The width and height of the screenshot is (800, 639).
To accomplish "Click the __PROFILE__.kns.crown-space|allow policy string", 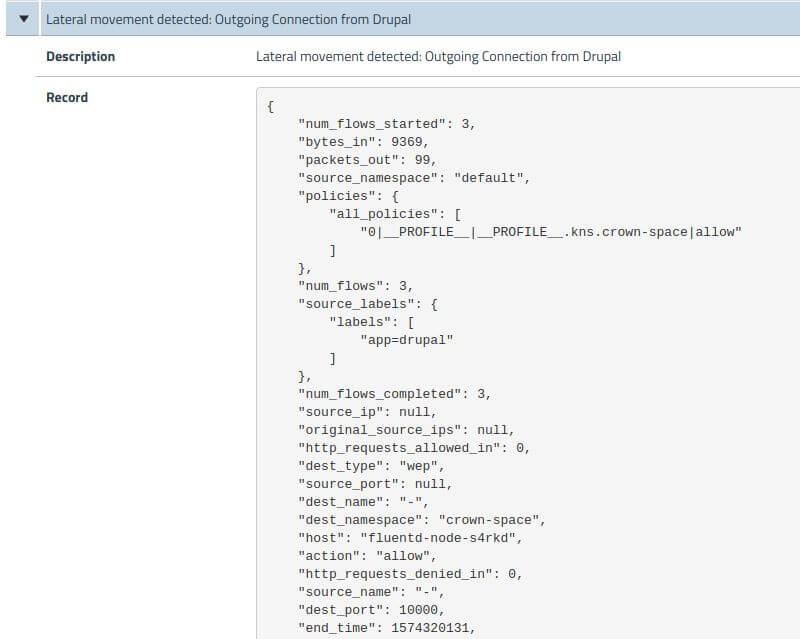I will tap(551, 232).
